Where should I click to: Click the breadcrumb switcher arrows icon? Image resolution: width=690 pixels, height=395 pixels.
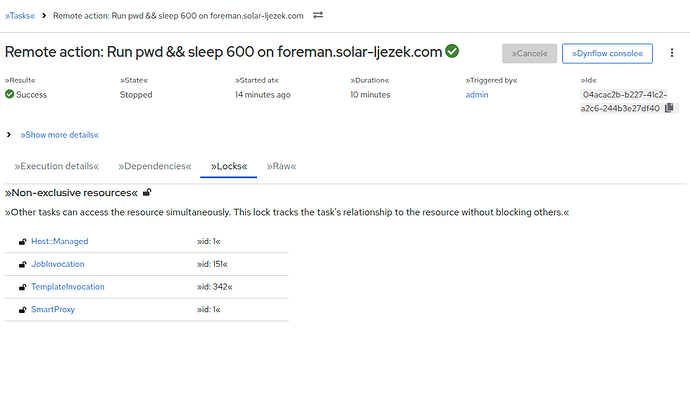(x=318, y=15)
